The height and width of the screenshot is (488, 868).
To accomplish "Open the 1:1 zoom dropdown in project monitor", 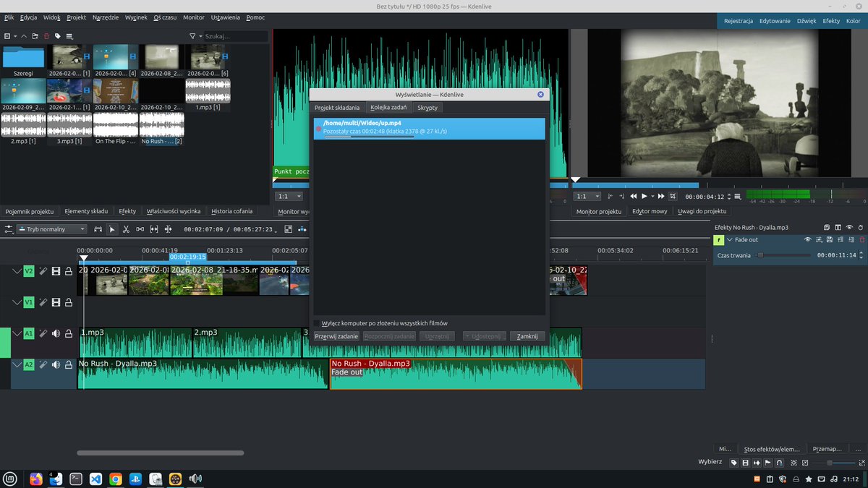I will point(587,196).
